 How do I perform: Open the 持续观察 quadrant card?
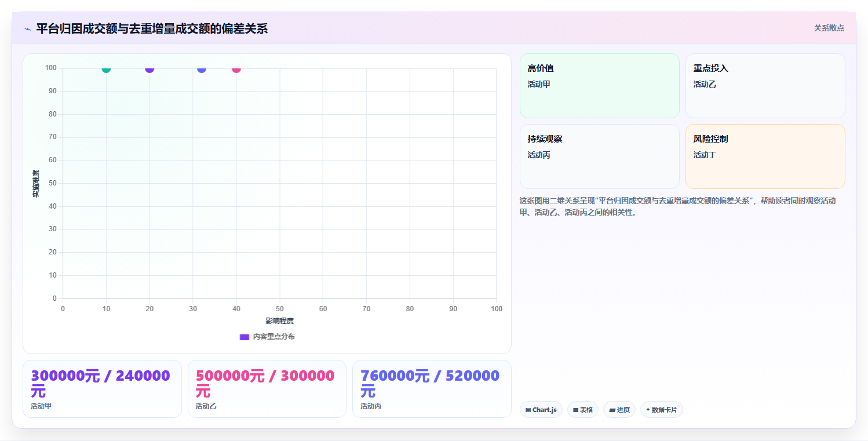(x=600, y=156)
